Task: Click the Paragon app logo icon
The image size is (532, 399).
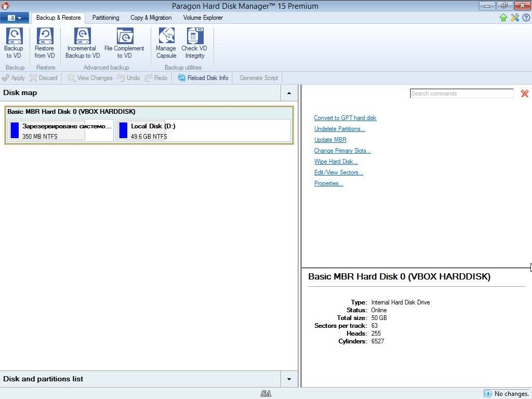Action: (x=5, y=5)
